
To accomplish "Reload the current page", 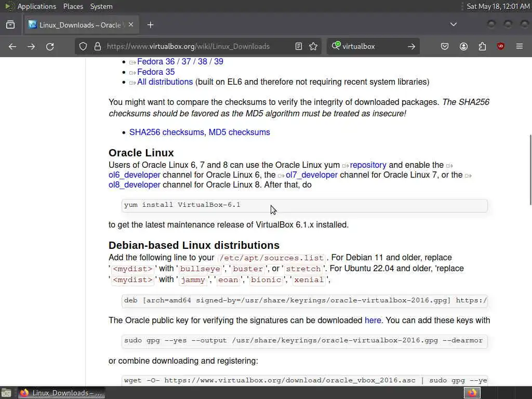I will point(50,46).
